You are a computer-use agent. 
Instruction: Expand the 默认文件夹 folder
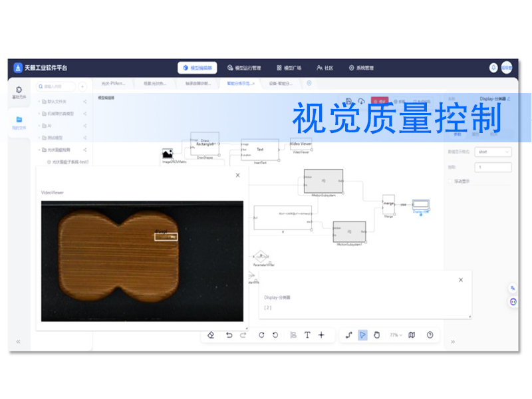tap(39, 102)
